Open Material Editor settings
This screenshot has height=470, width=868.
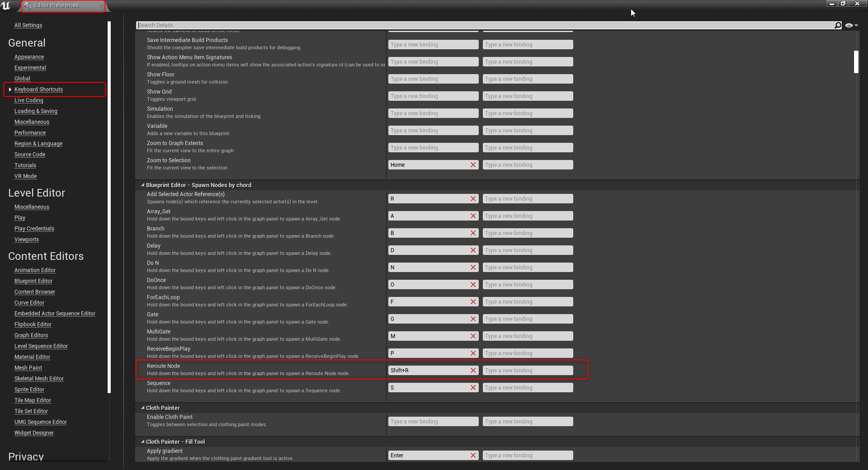click(x=32, y=357)
